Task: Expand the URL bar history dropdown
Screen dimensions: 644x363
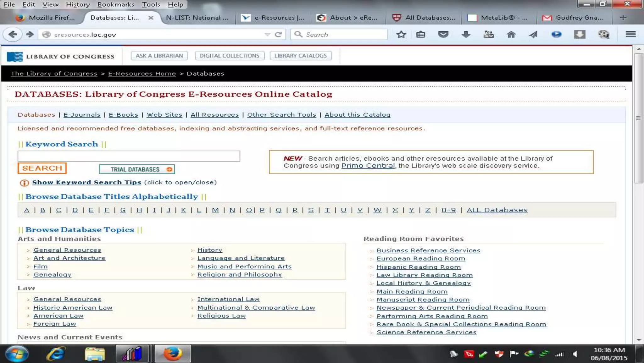Action: pyautogui.click(x=267, y=35)
